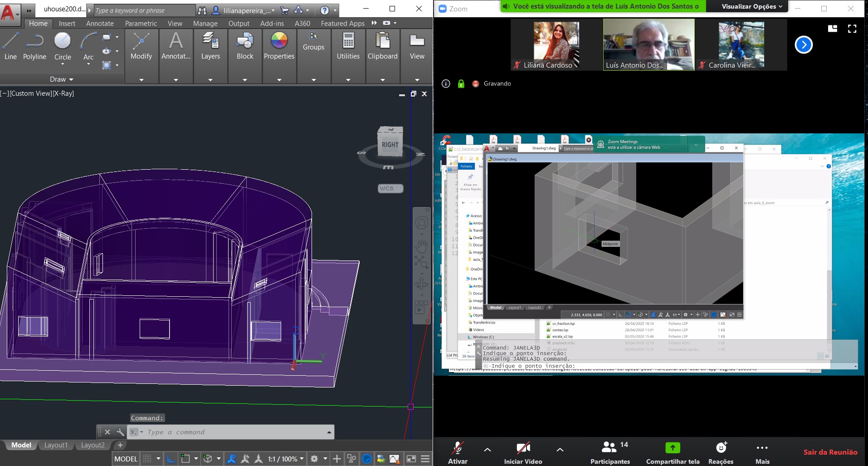Open the Autodesk App Store cart icon

pos(284,10)
